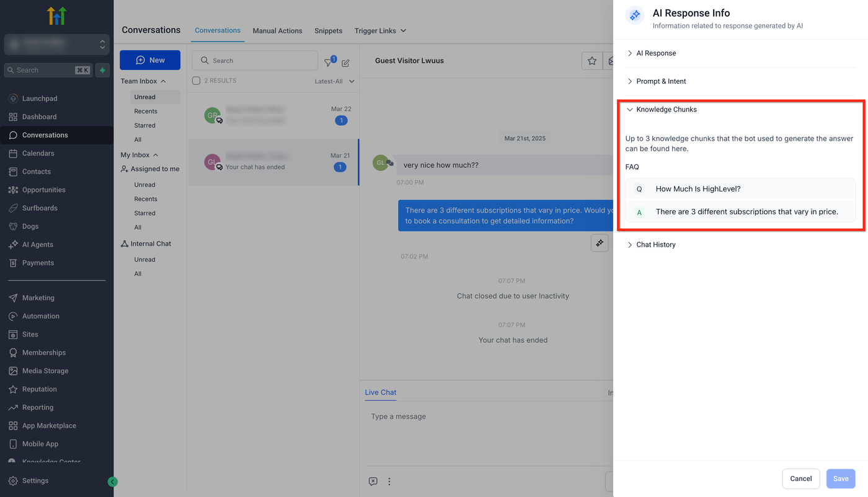
Task: Click the New conversation button
Action: click(x=150, y=60)
